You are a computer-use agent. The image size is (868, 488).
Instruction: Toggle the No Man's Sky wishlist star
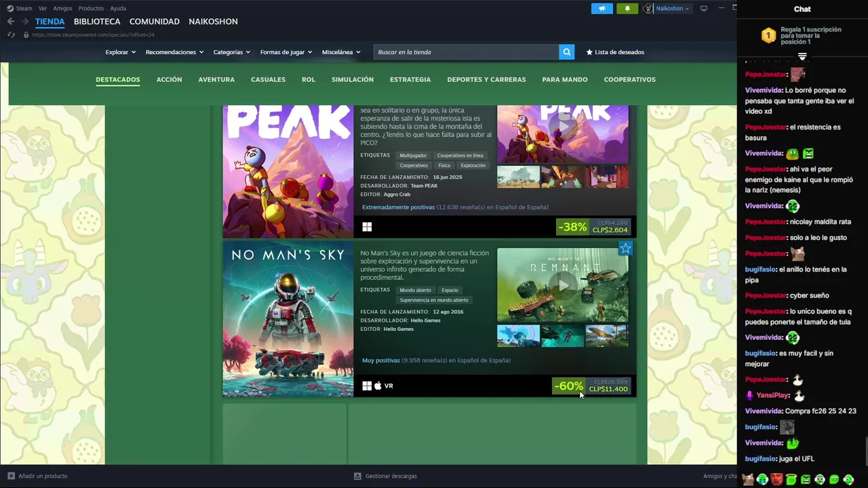pyautogui.click(x=625, y=249)
